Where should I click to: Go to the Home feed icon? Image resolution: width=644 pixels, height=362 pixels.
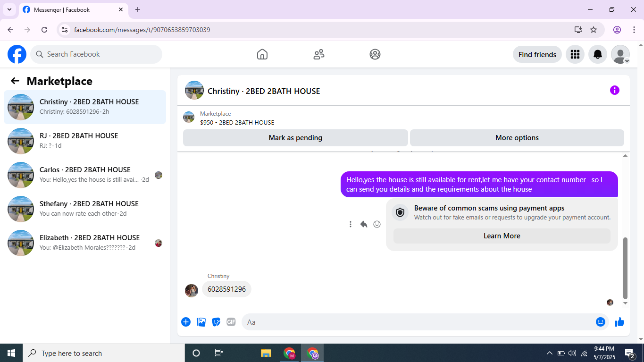262,54
